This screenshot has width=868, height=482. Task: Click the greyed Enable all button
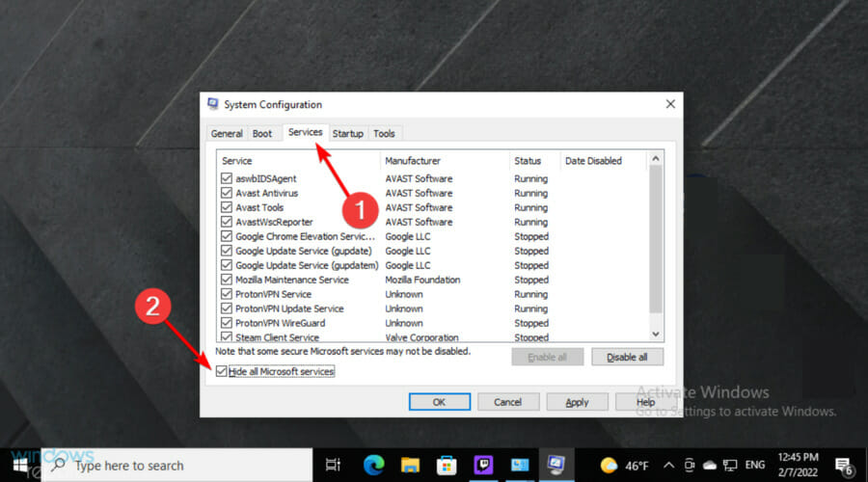pyautogui.click(x=547, y=357)
